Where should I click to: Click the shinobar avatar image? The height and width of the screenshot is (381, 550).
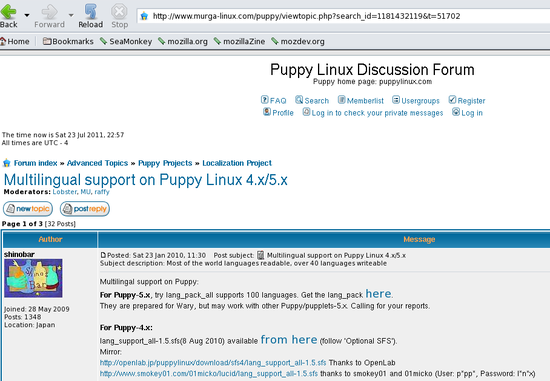tap(33, 278)
